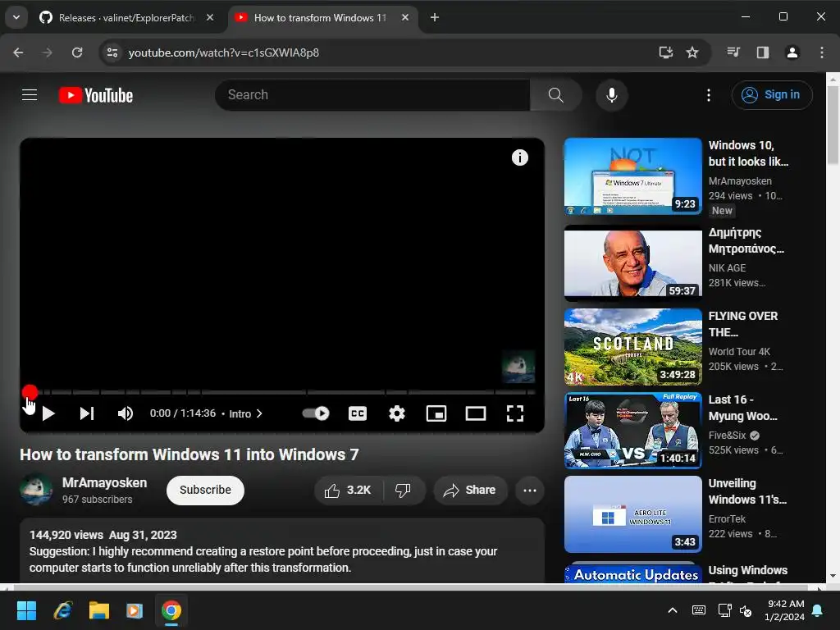840x630 pixels.
Task: Skip to the next video
Action: click(87, 413)
